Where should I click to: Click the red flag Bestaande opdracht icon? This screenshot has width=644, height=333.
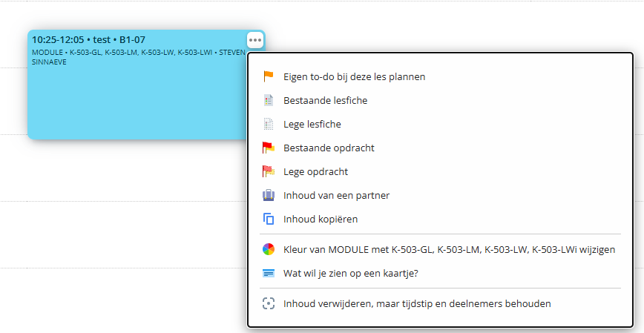click(x=269, y=148)
